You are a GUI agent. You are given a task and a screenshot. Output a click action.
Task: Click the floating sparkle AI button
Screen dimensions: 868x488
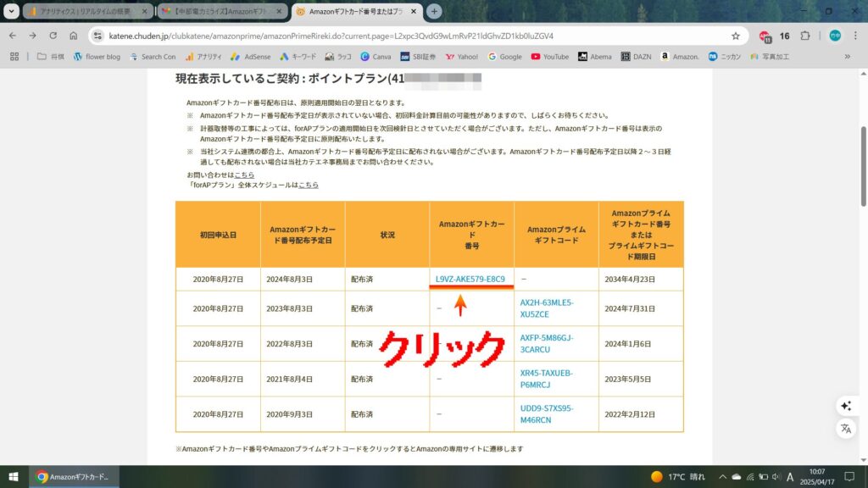846,406
